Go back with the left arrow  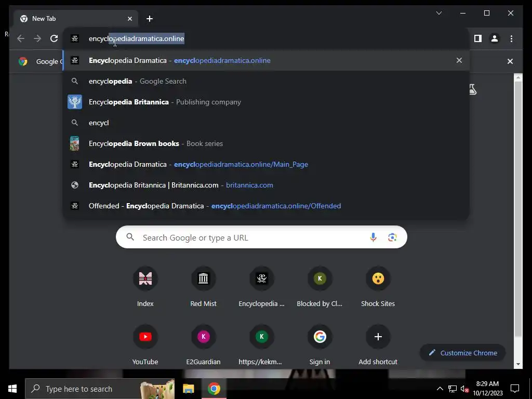coord(21,38)
